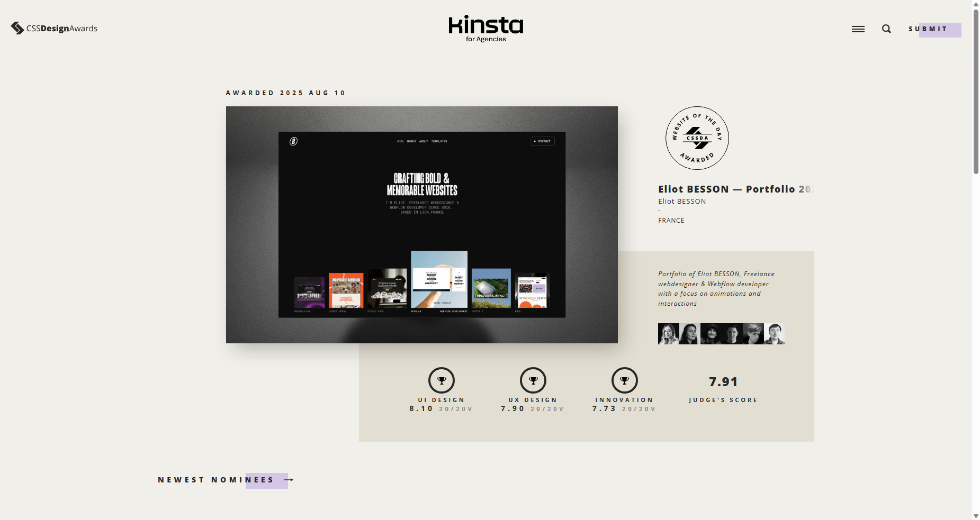Image resolution: width=980 pixels, height=520 pixels.
Task: Click the page scrollbar thumb
Action: [x=976, y=91]
